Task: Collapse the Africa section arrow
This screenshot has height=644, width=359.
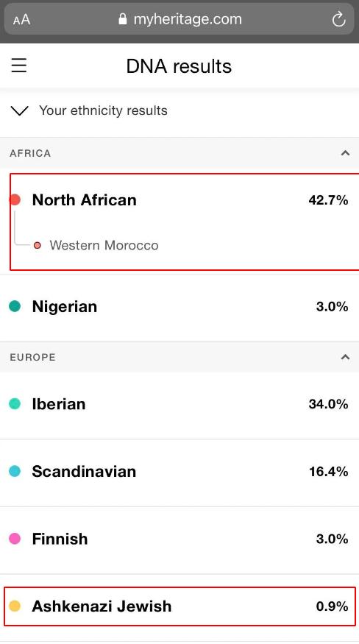Action: point(345,153)
